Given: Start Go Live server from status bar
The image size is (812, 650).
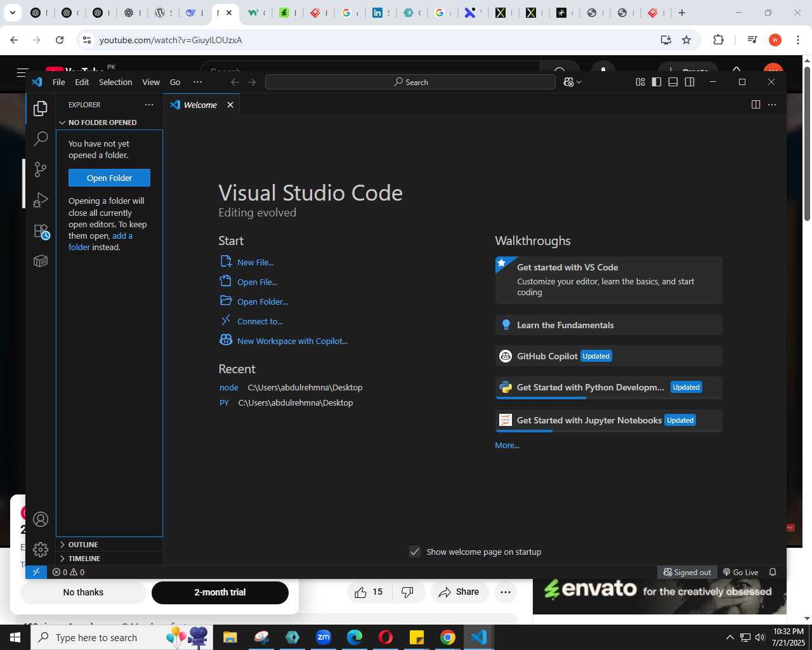Looking at the screenshot, I should point(740,572).
